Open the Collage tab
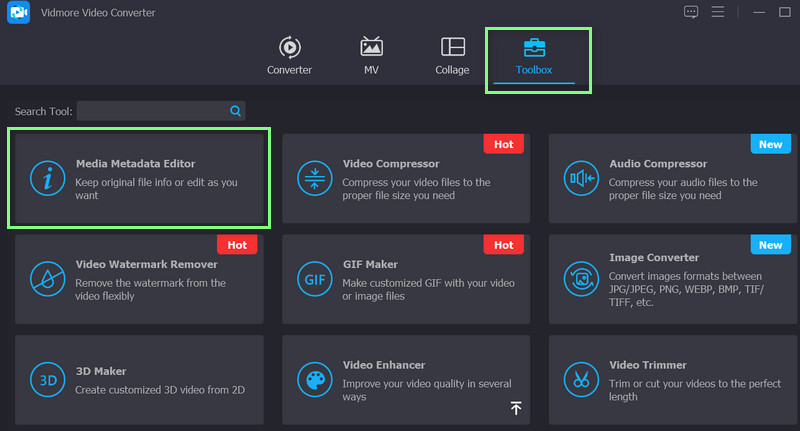Image resolution: width=800 pixels, height=431 pixels. pos(452,56)
